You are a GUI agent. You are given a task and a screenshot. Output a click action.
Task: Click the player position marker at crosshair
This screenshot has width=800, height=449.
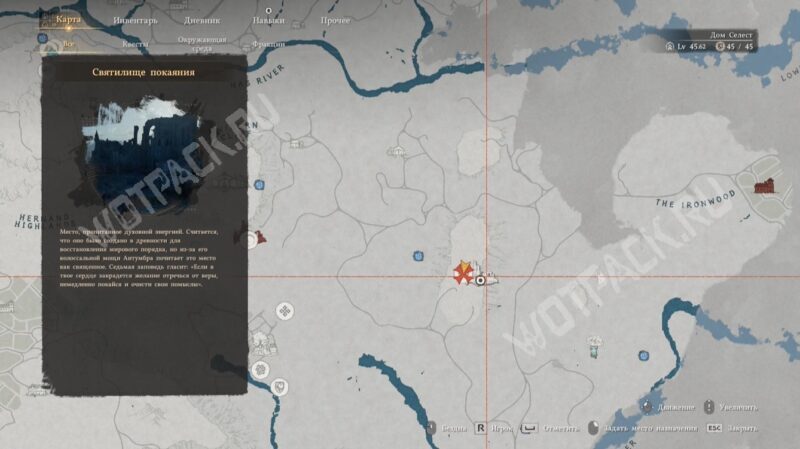coord(481,282)
